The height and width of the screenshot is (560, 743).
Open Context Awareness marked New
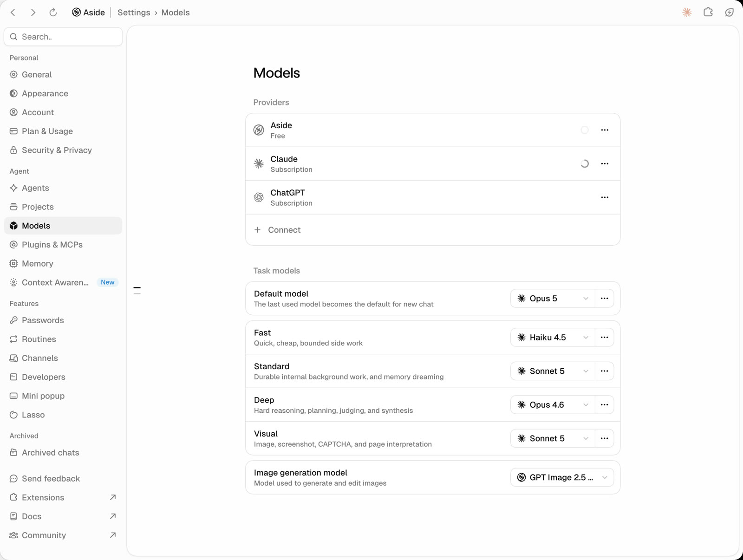pyautogui.click(x=63, y=282)
